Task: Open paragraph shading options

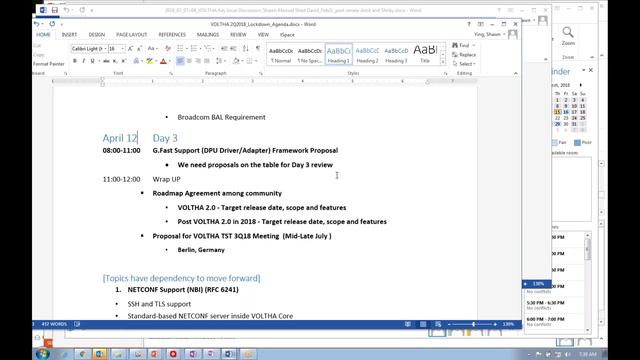Action: tap(236, 61)
